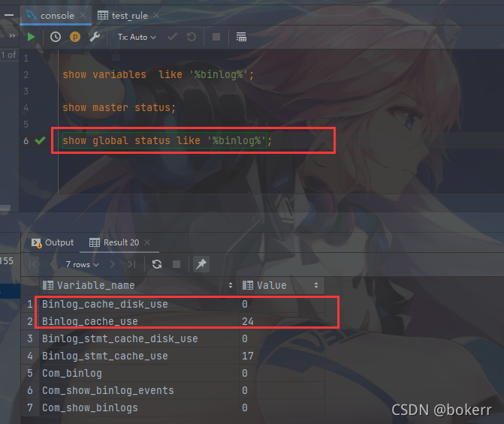Reload the result set with refresh icon
Screen dimensions: 504x424
pyautogui.click(x=157, y=264)
